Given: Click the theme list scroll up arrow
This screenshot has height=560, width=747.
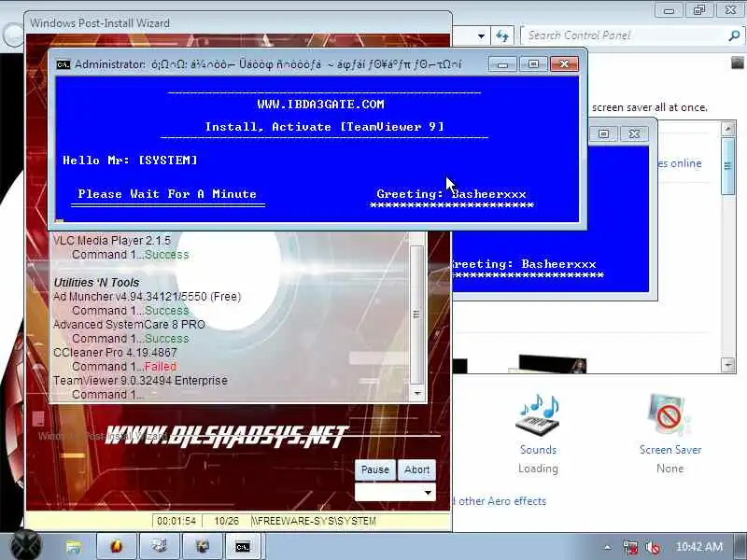Looking at the screenshot, I should [727, 129].
